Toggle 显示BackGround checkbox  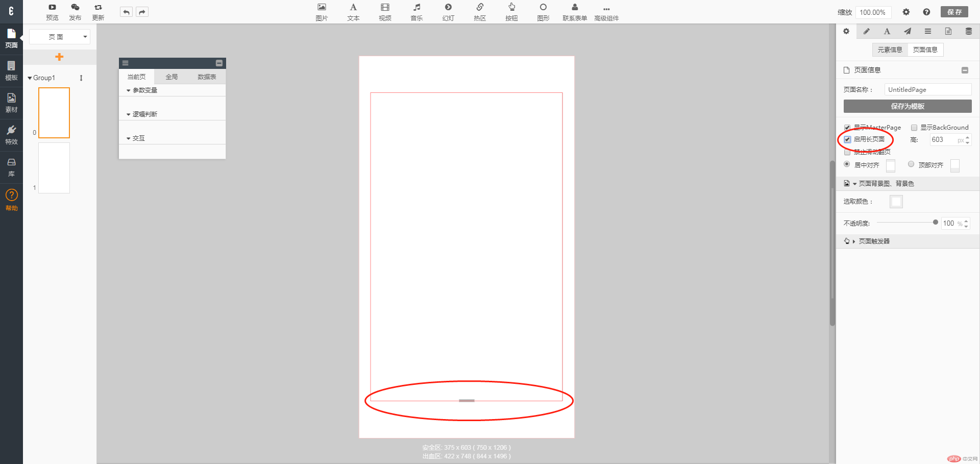[914, 128]
